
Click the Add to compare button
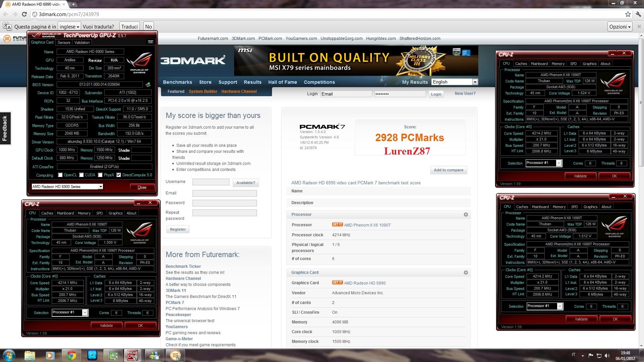448,170
